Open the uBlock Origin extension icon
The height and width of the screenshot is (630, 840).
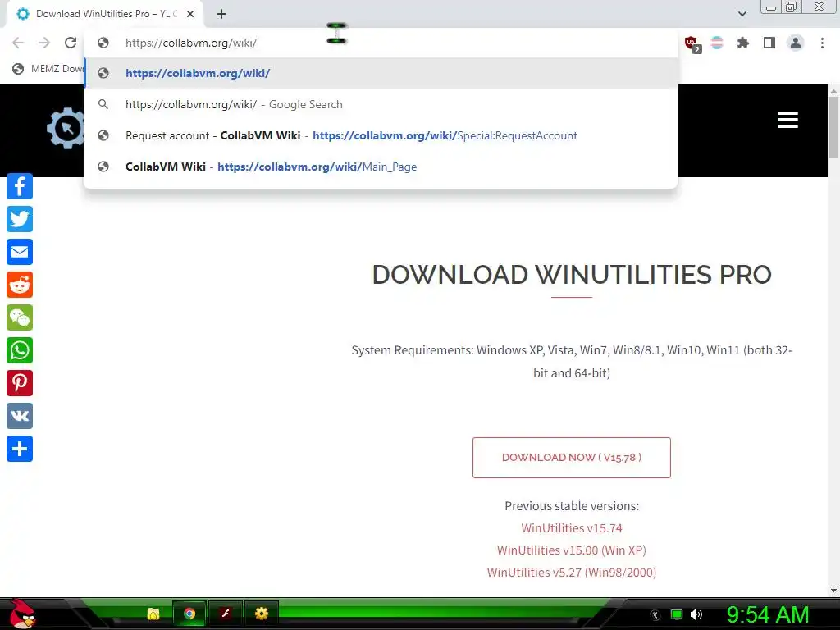click(x=692, y=43)
